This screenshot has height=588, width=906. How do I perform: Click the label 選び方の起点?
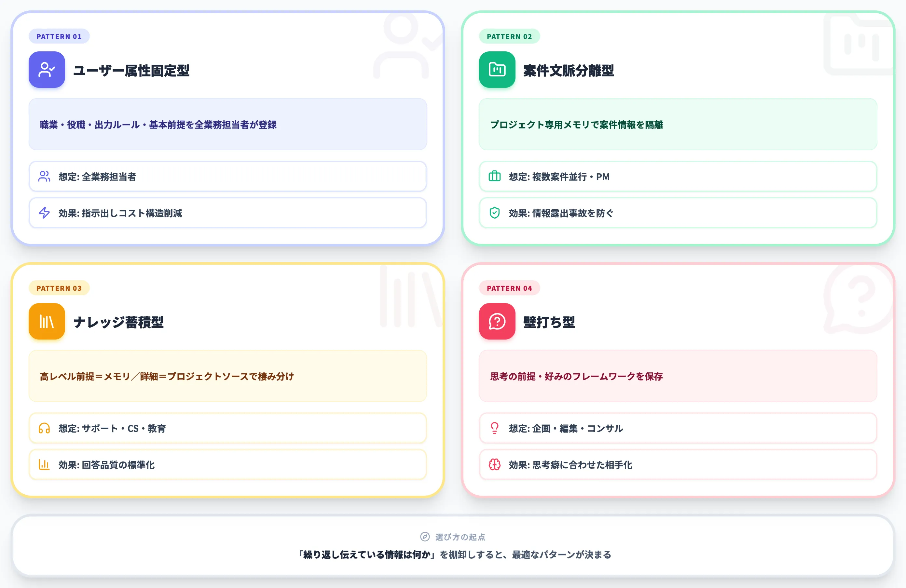point(460,537)
